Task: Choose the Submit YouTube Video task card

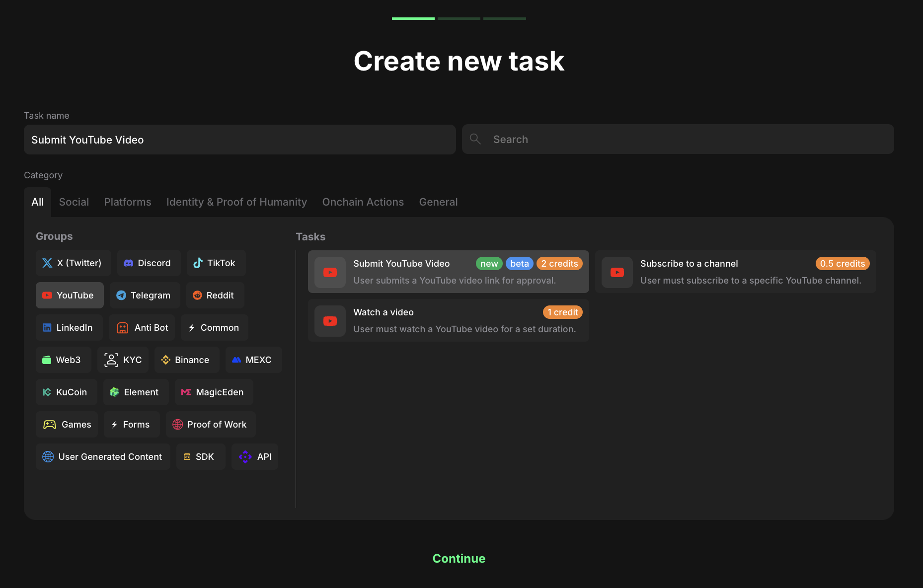Action: tap(448, 272)
